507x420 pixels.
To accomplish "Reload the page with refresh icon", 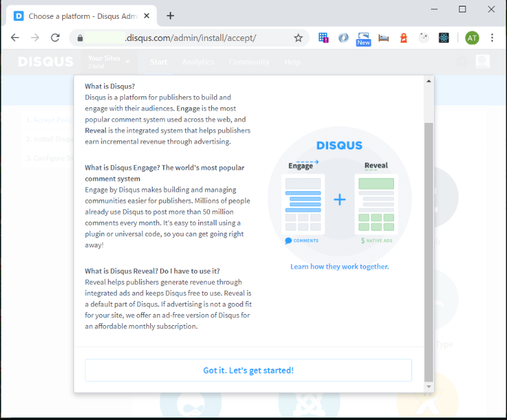I will (x=55, y=38).
